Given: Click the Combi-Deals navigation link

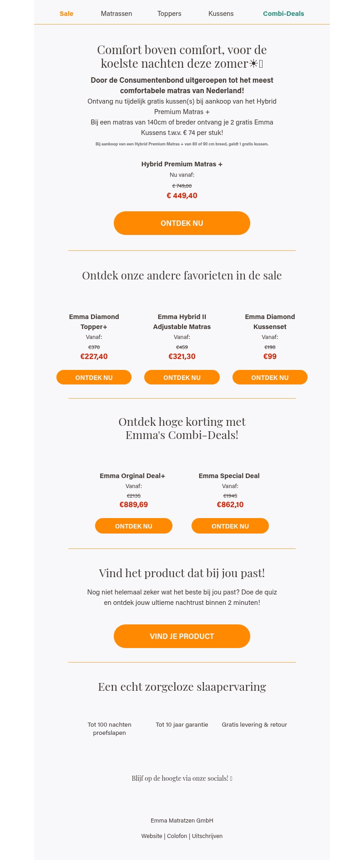Looking at the screenshot, I should (x=283, y=14).
